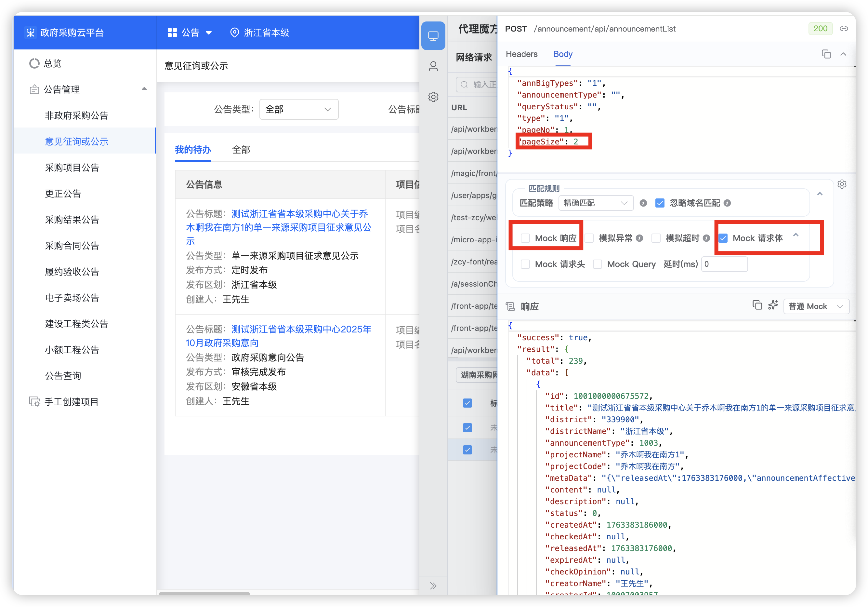Select the 全部 tab
This screenshot has height=607, width=868.
click(x=241, y=150)
